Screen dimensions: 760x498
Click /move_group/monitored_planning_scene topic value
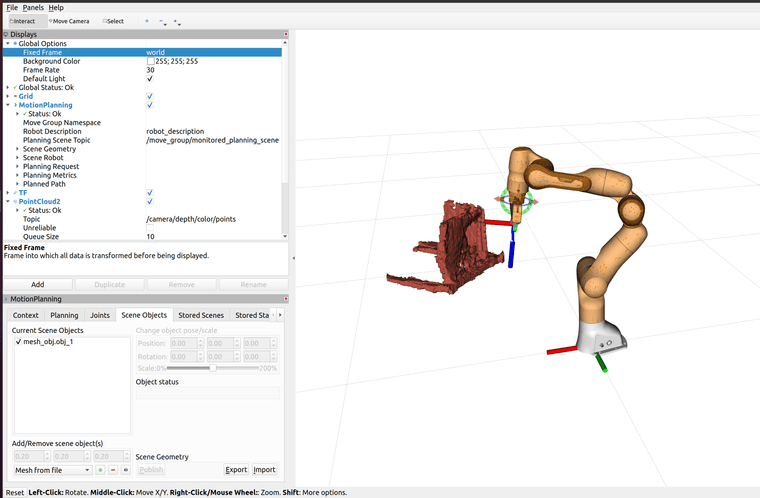point(212,140)
